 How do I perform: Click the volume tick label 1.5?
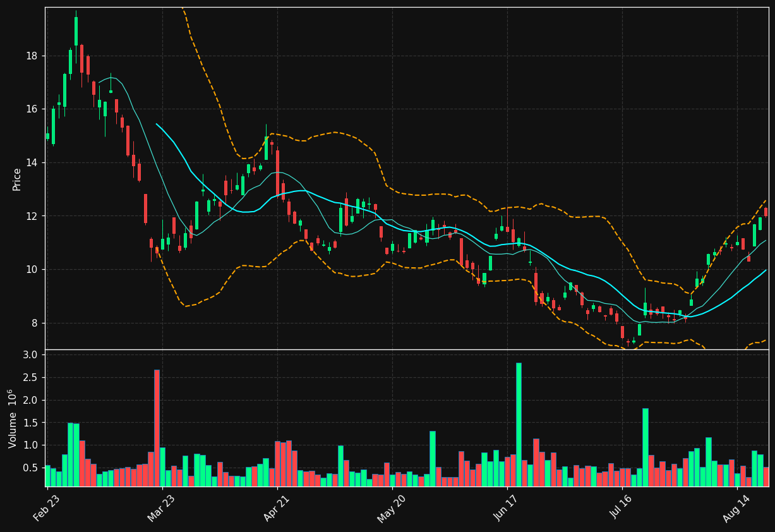[31, 423]
